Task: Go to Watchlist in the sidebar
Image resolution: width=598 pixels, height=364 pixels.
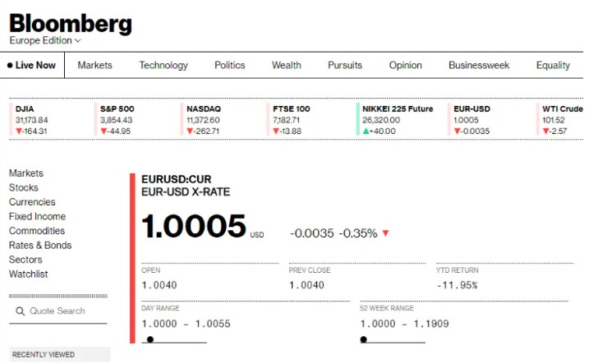Action: [28, 274]
